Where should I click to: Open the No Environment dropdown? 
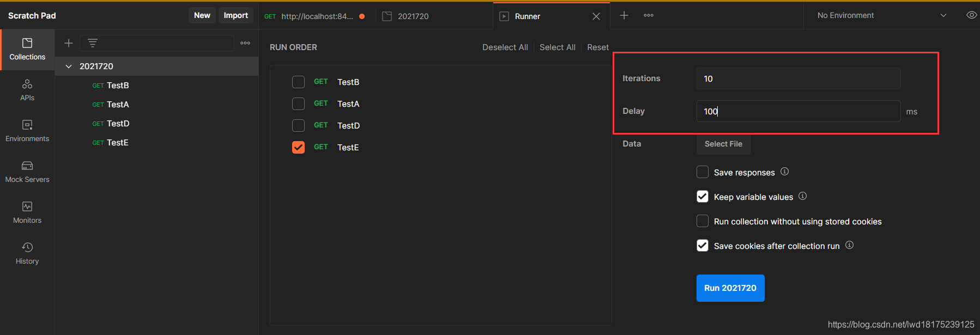[x=882, y=15]
